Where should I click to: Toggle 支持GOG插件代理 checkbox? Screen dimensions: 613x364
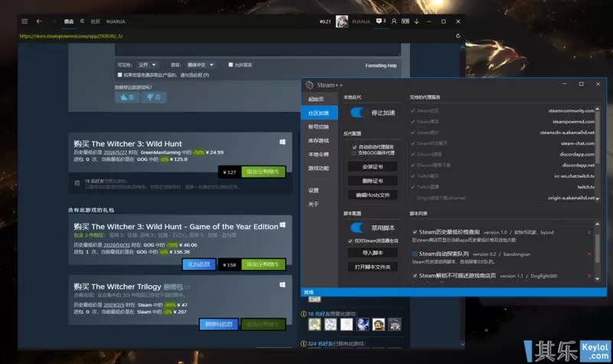point(355,152)
